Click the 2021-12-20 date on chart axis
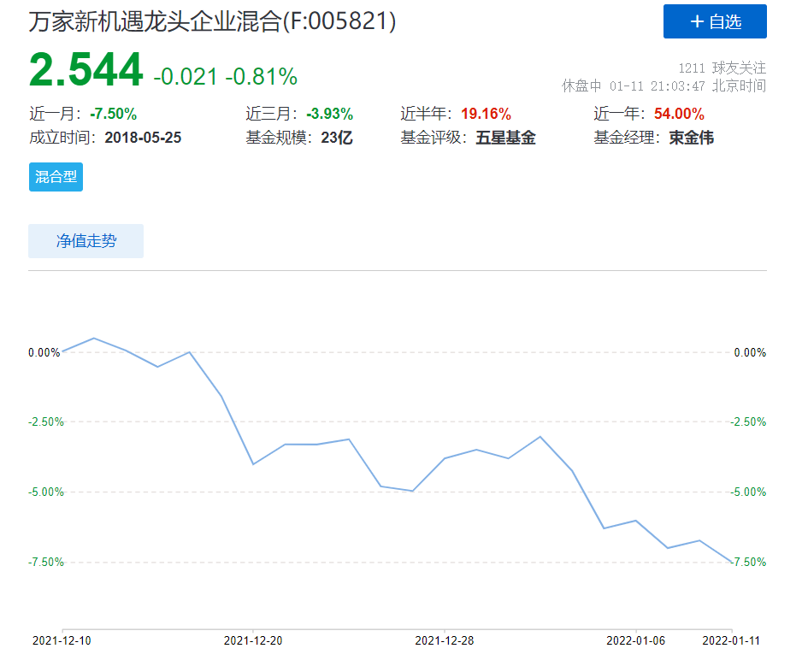Screen dimensions: 808x672 [253, 640]
